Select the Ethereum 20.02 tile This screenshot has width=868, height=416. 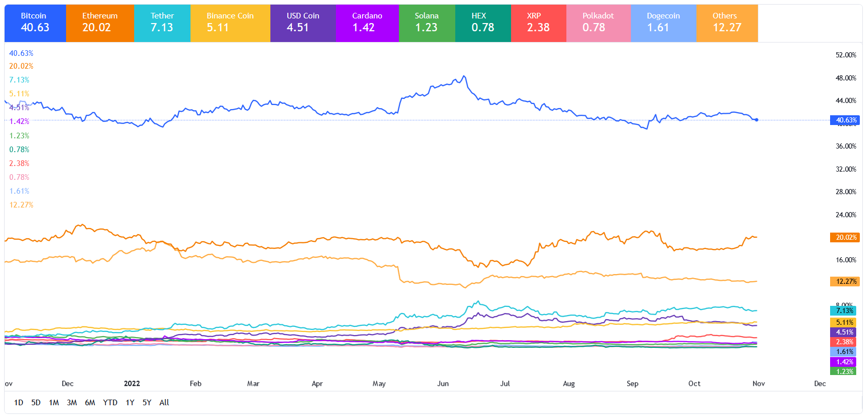pyautogui.click(x=100, y=23)
